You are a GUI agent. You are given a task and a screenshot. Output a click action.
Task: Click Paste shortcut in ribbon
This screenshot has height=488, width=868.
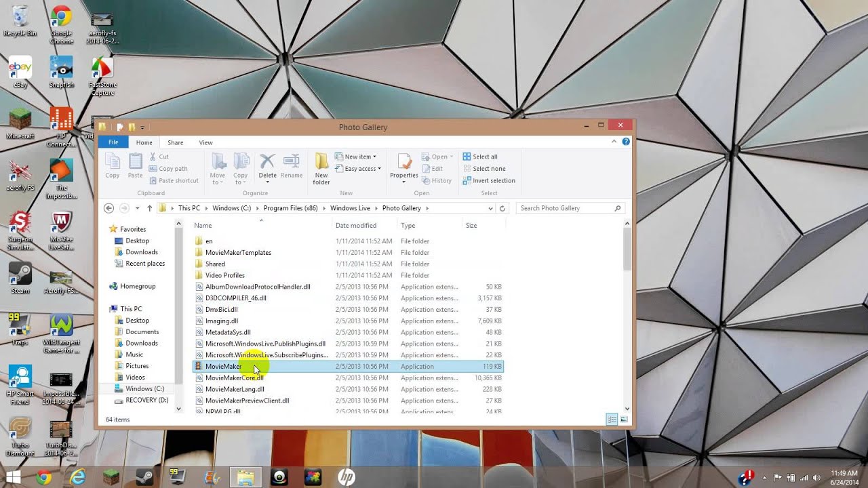174,181
